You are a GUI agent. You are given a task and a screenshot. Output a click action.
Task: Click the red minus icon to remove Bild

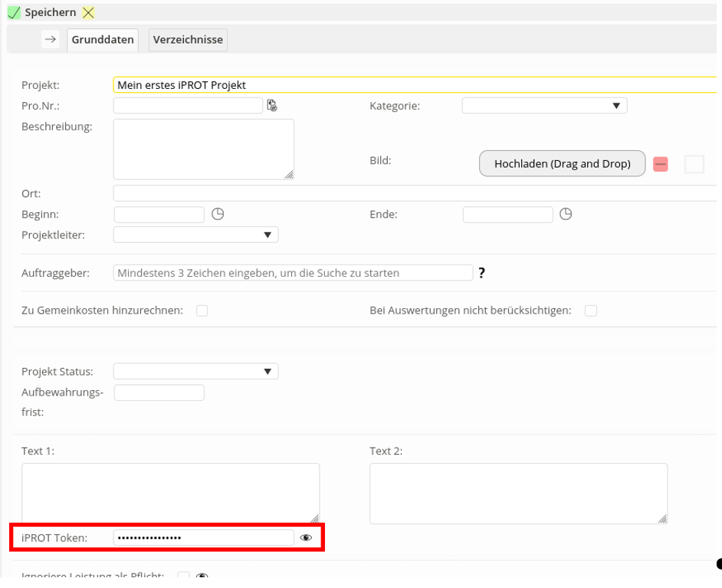[x=661, y=164]
